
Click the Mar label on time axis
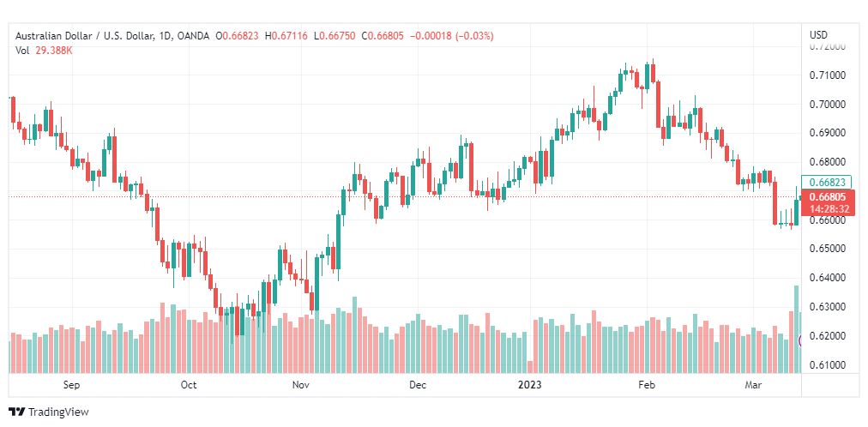(751, 385)
